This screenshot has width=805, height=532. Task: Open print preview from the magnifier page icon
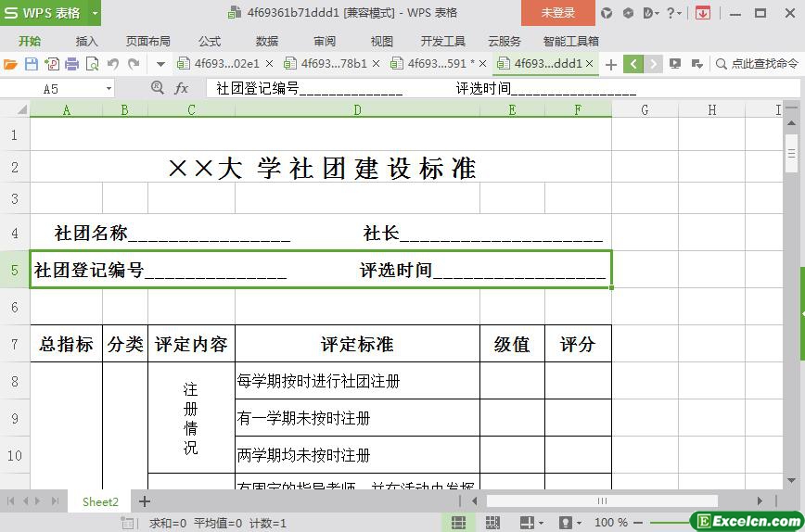pos(93,64)
